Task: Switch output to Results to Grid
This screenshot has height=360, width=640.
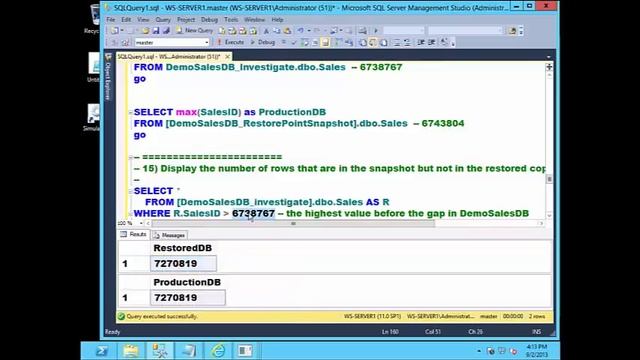Action: (373, 42)
